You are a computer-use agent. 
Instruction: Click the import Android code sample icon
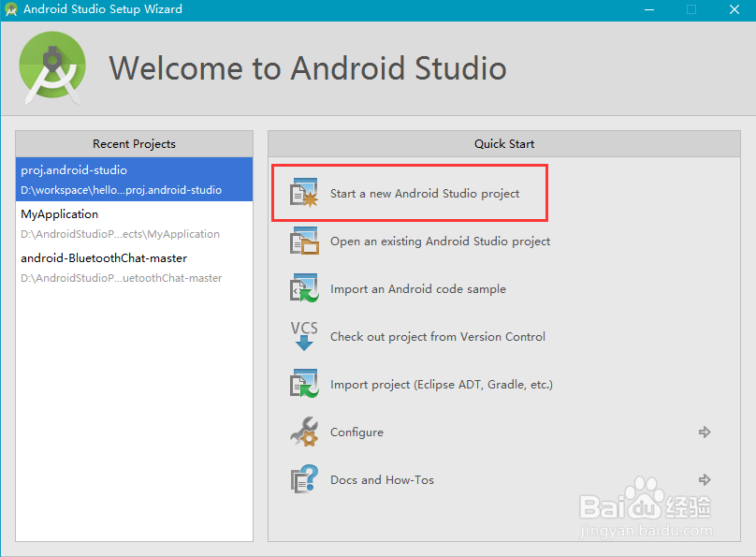tap(304, 288)
